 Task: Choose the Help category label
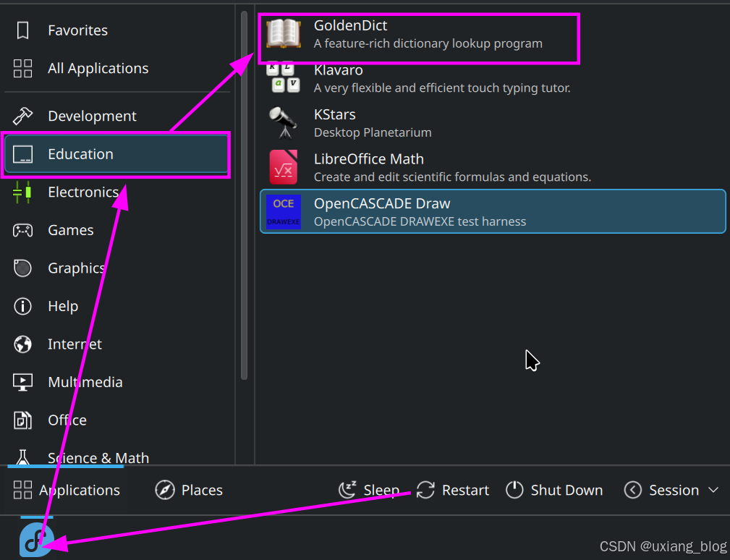click(x=63, y=306)
